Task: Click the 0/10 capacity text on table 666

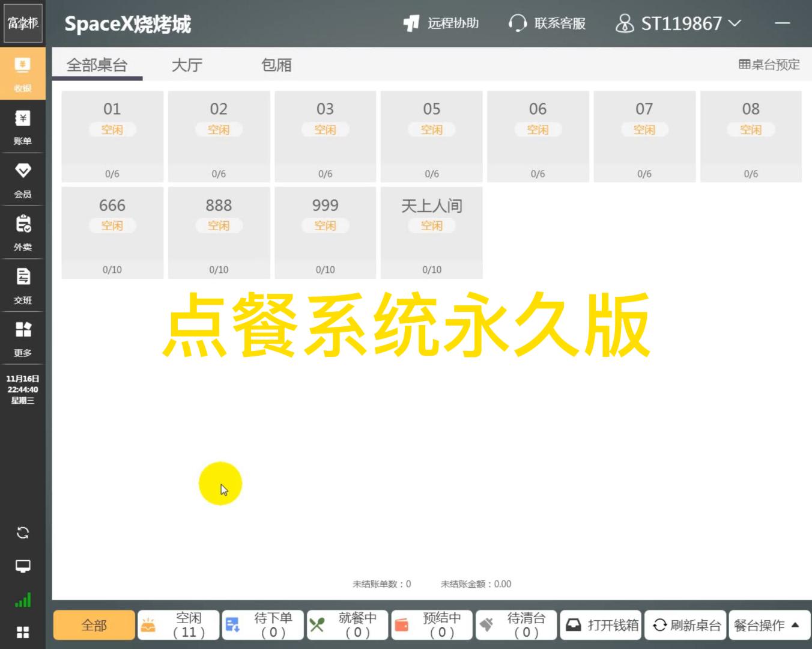Action: 112,270
